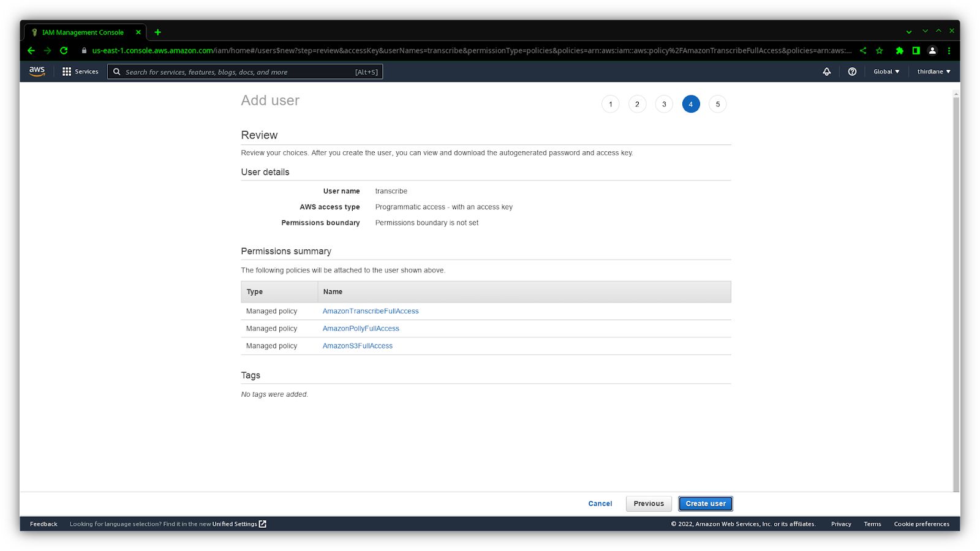The width and height of the screenshot is (980, 551).
Task: Open the Terms footer link
Action: click(872, 524)
